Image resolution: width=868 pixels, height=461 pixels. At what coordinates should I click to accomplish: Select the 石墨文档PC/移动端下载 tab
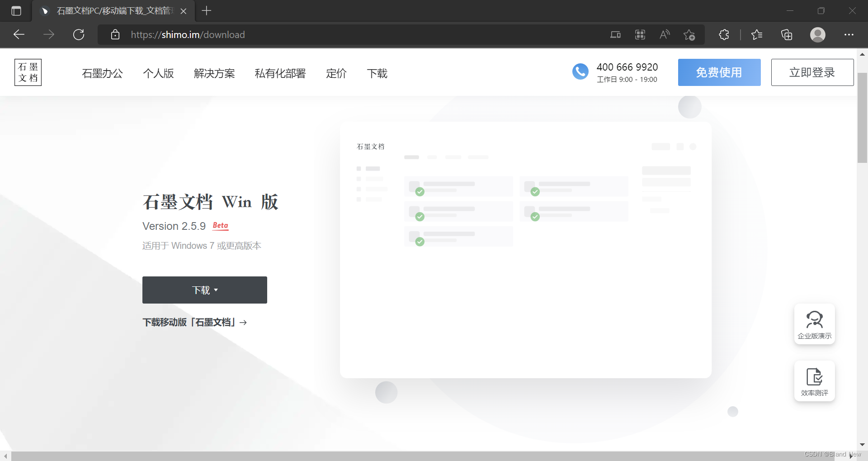113,11
